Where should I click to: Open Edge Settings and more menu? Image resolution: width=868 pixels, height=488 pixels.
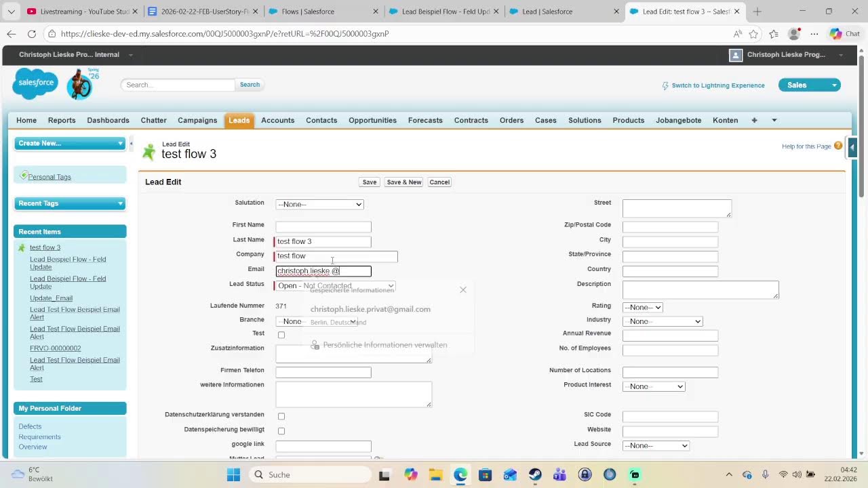click(814, 33)
